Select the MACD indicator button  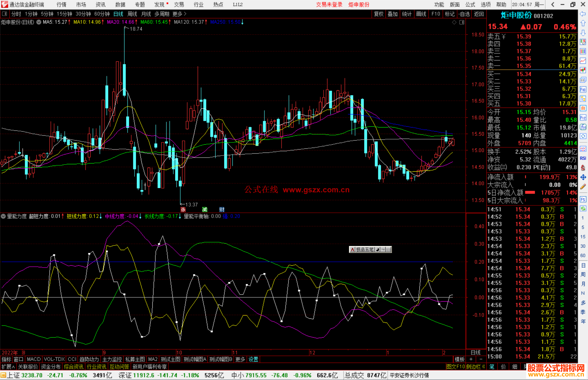pyautogui.click(x=33, y=359)
